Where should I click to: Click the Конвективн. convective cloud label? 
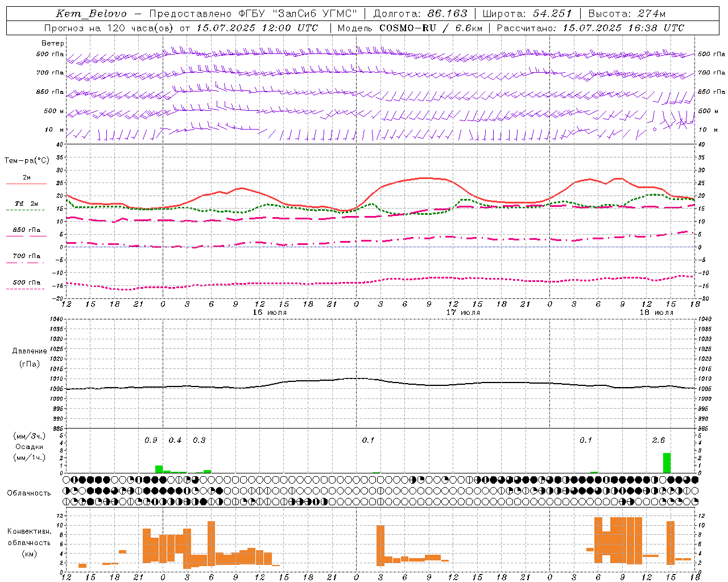[x=29, y=531]
